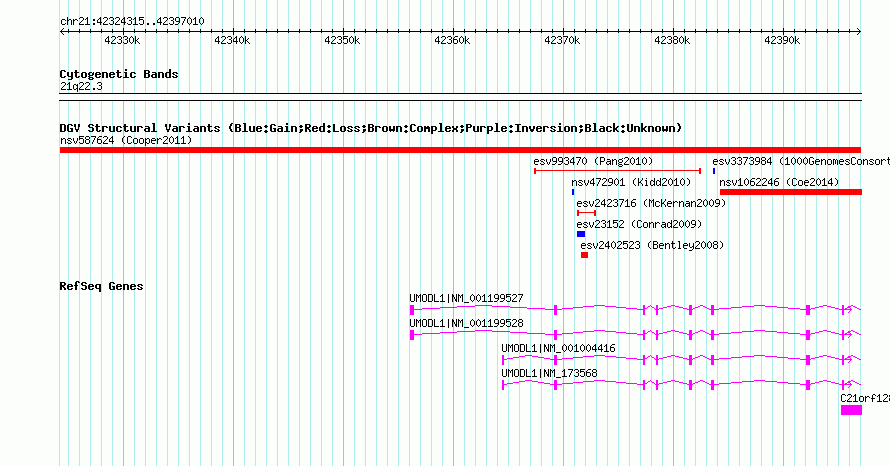Click the UMODL1|NM_173568 transcript label
Image resolution: width=890 pixels, height=466 pixels.
point(549,373)
